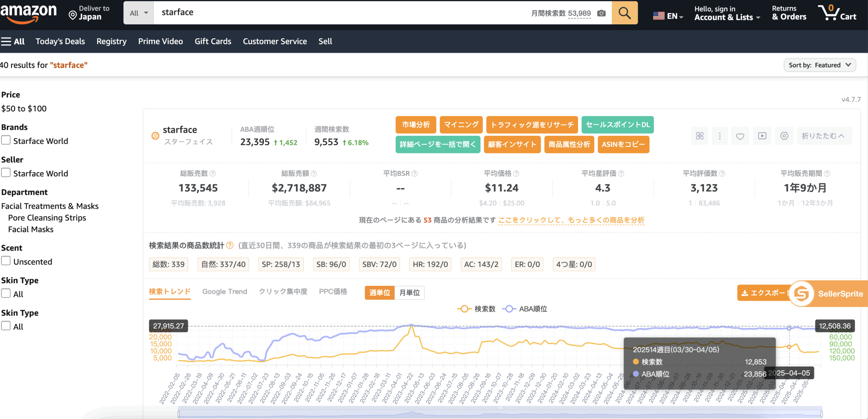Click help icon next to 平均評価数
The width and height of the screenshot is (868, 419).
[x=722, y=173]
